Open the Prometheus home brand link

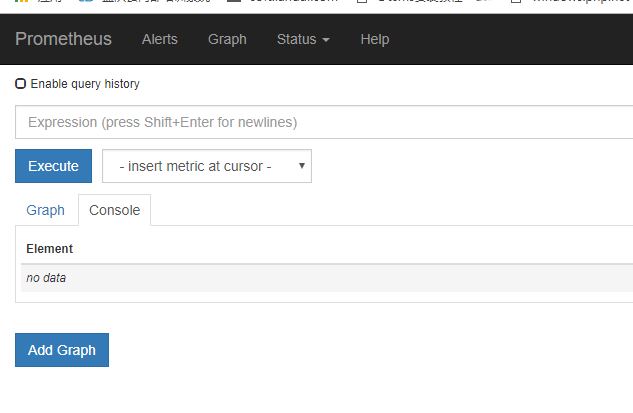click(x=63, y=39)
